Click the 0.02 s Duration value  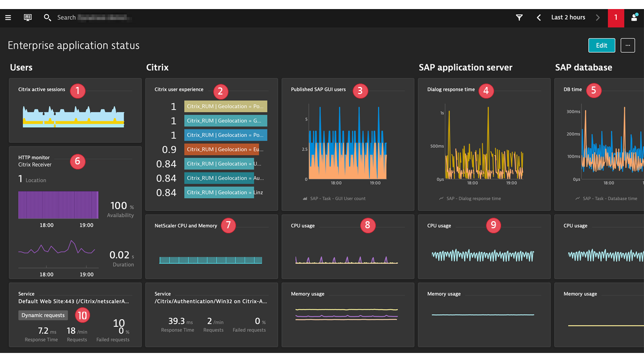(122, 258)
